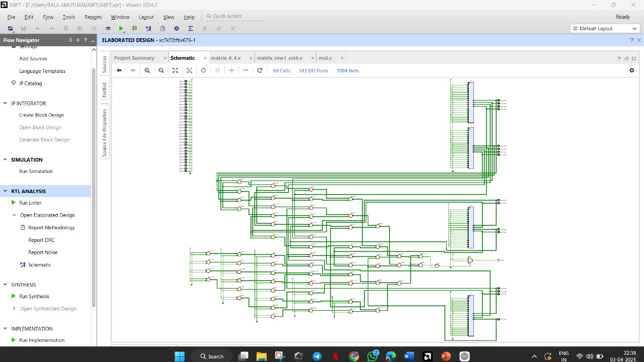The width and height of the screenshot is (644, 362).
Task: Click the Zoom Fit icon in schematic toolbar
Action: tap(175, 70)
